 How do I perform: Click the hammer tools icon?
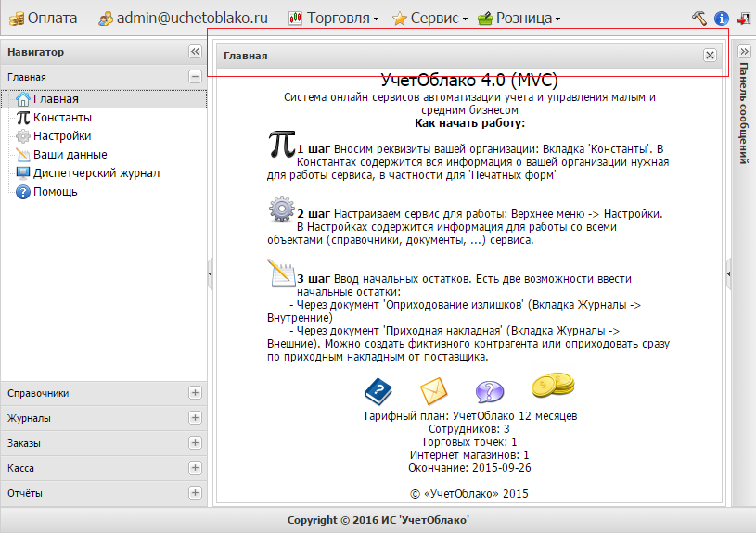(x=699, y=19)
